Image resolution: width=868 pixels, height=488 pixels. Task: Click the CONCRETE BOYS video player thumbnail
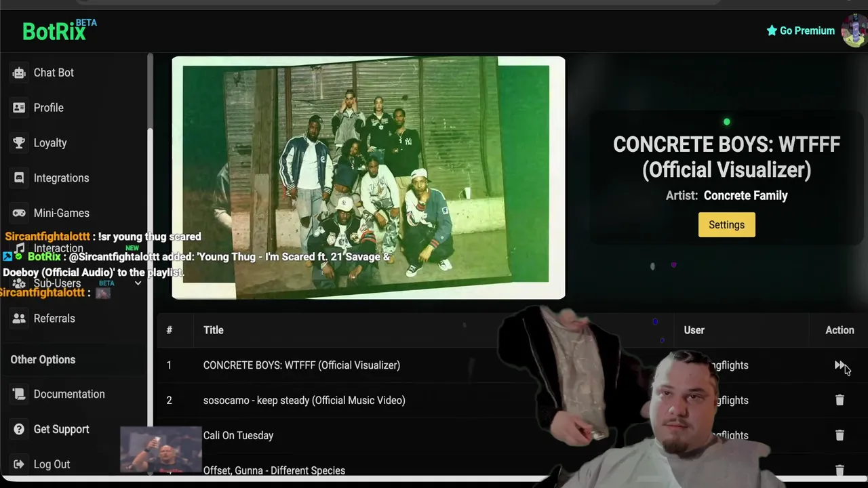pyautogui.click(x=368, y=178)
